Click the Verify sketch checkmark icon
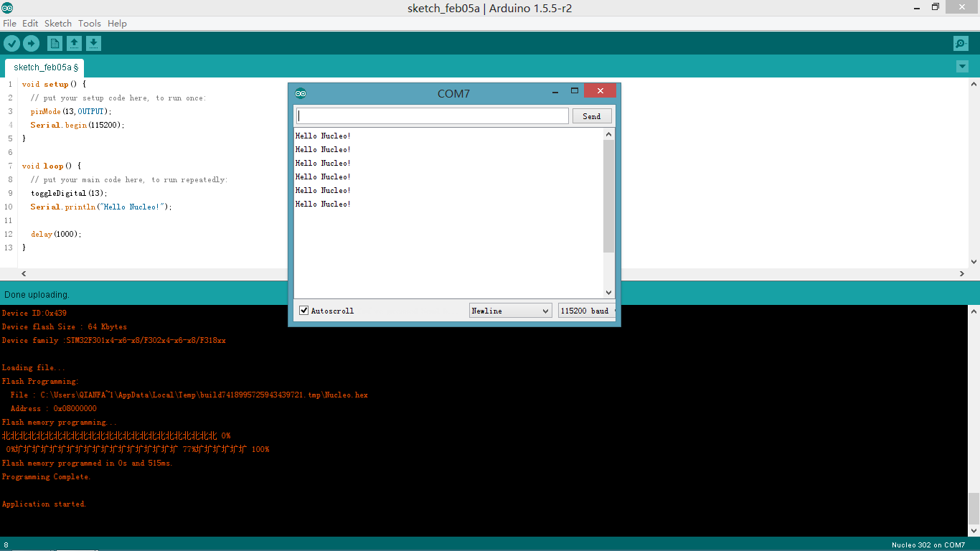 tap(11, 44)
